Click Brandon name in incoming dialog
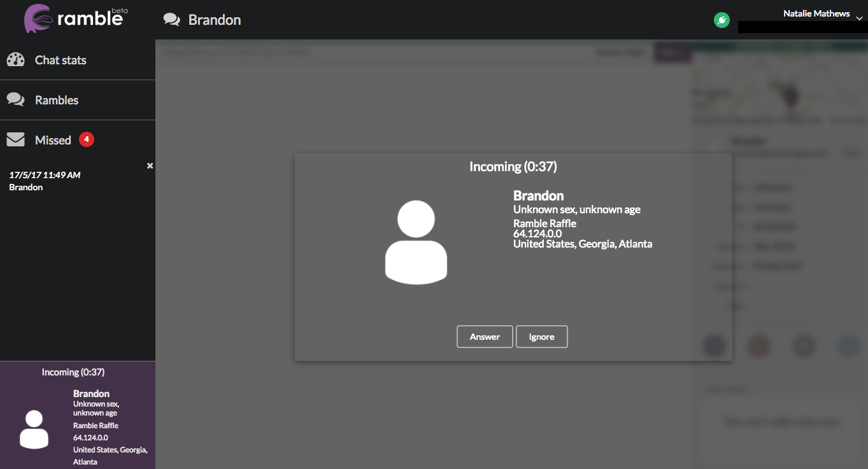The image size is (868, 469). (539, 195)
